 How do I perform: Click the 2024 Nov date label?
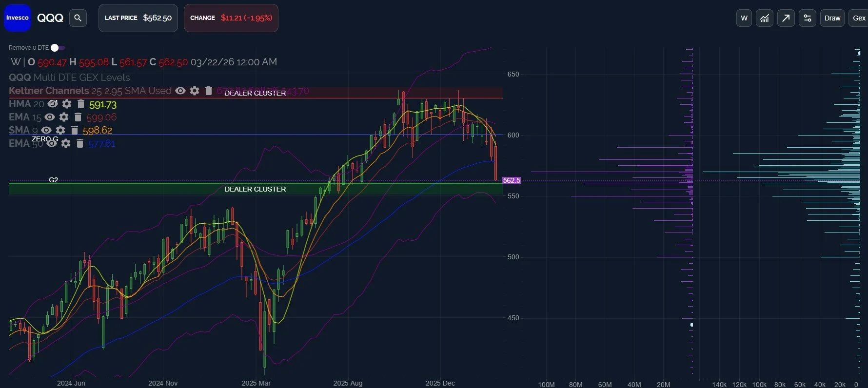pos(163,383)
